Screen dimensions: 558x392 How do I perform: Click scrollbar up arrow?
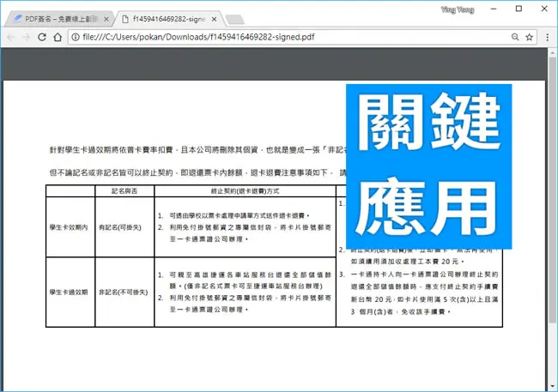[552, 52]
